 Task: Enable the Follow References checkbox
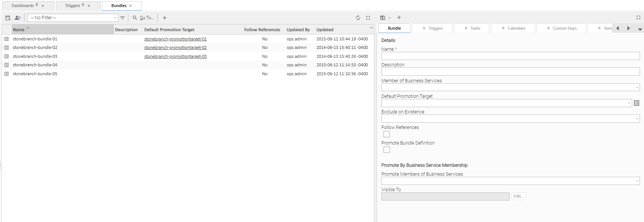(387, 134)
